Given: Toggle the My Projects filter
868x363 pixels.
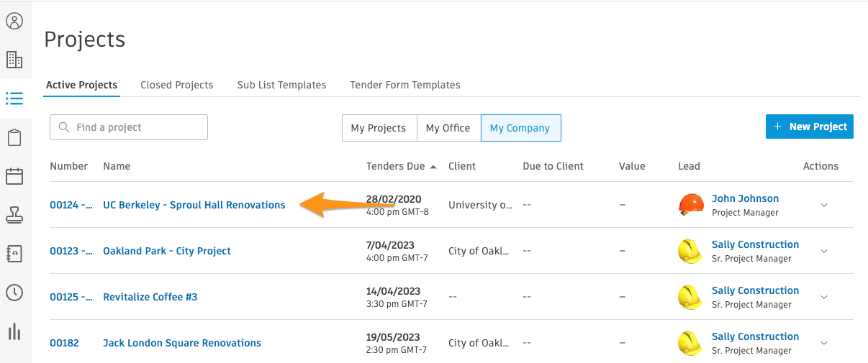Looking at the screenshot, I should click(379, 128).
